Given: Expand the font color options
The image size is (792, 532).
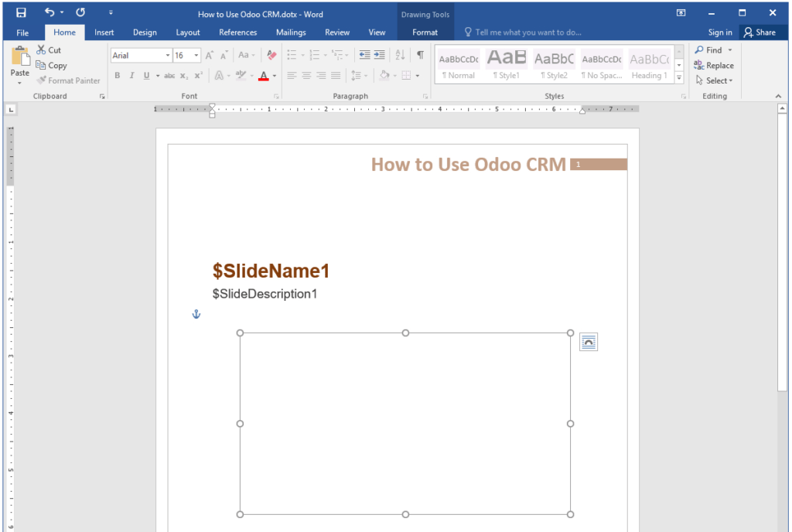Looking at the screenshot, I should click(x=274, y=76).
